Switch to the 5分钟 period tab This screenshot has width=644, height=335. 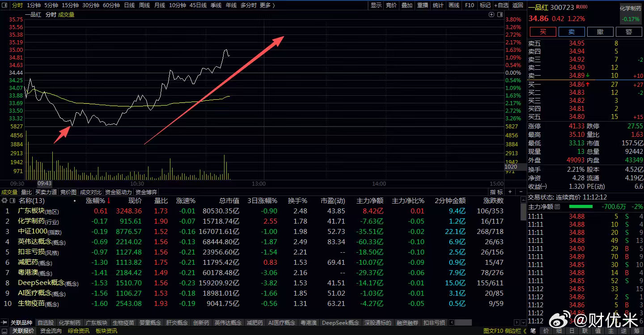click(51, 5)
